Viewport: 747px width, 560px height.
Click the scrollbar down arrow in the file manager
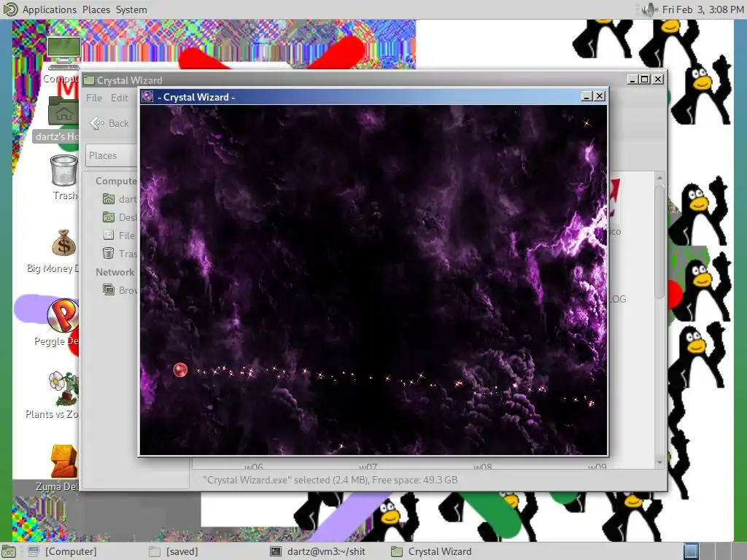[659, 462]
